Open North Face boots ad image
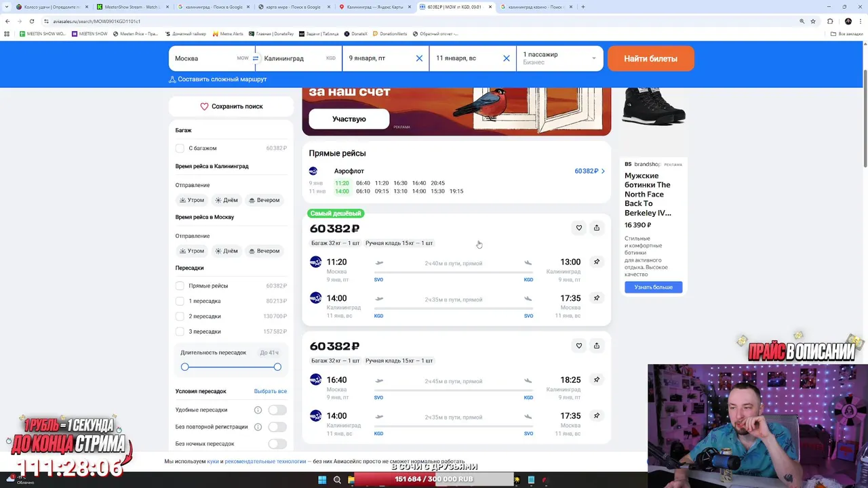This screenshot has height=488, width=868. pyautogui.click(x=653, y=107)
